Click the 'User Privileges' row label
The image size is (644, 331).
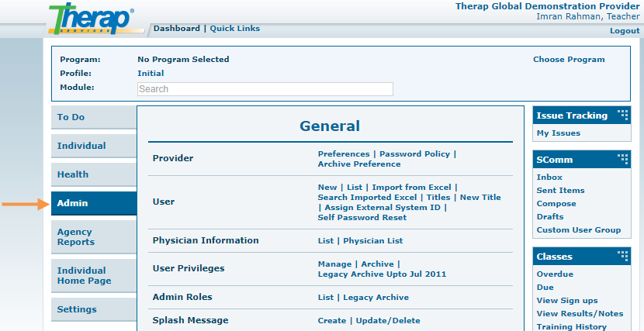click(x=189, y=268)
